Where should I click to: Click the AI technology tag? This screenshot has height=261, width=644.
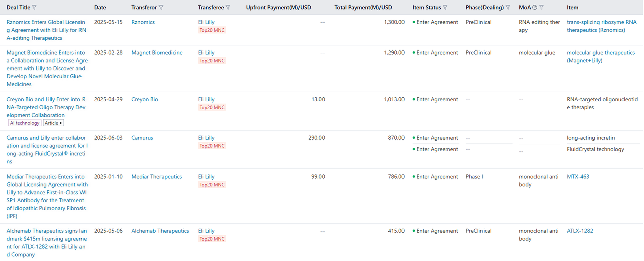pos(24,123)
